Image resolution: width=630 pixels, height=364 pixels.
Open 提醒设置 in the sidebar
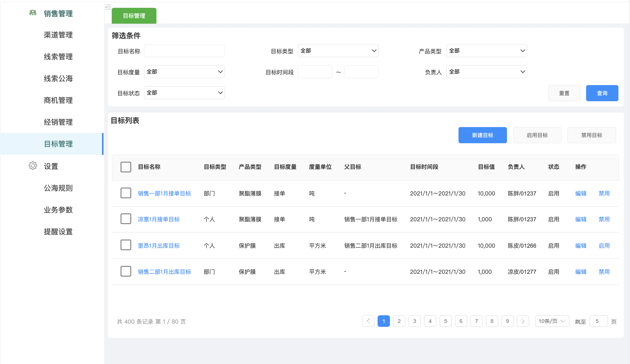(58, 232)
